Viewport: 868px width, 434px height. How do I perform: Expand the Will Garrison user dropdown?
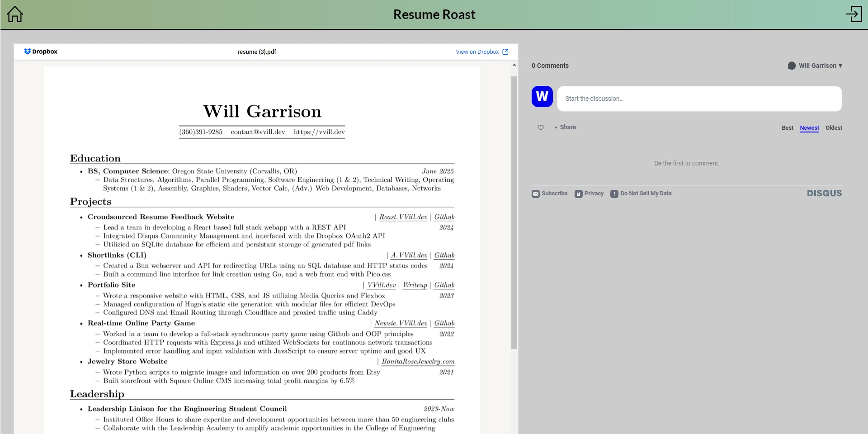pos(815,66)
